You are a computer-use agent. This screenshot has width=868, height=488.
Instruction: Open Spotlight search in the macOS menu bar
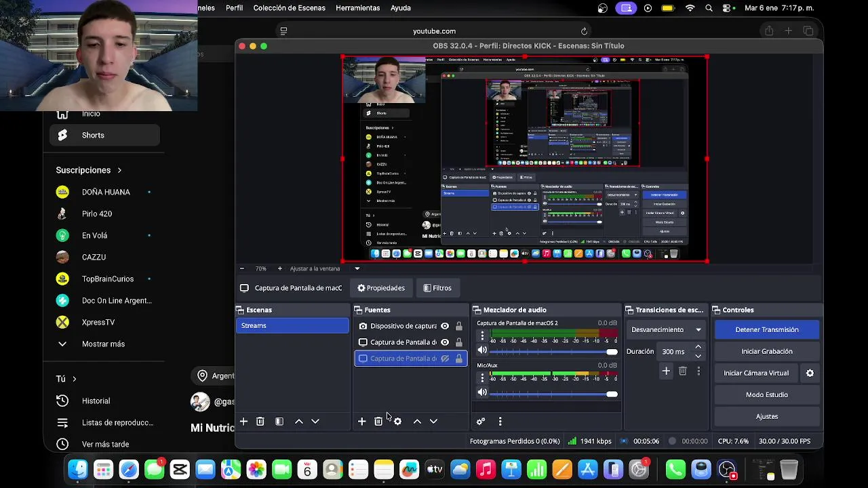pyautogui.click(x=709, y=8)
